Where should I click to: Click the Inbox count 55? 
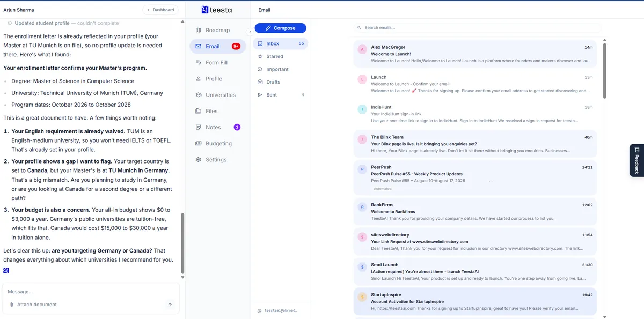[301, 43]
